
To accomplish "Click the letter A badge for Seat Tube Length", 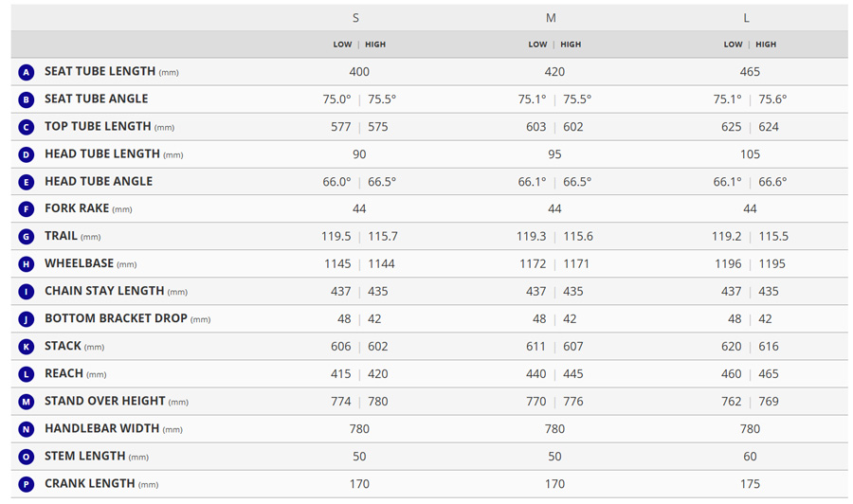I will [27, 72].
